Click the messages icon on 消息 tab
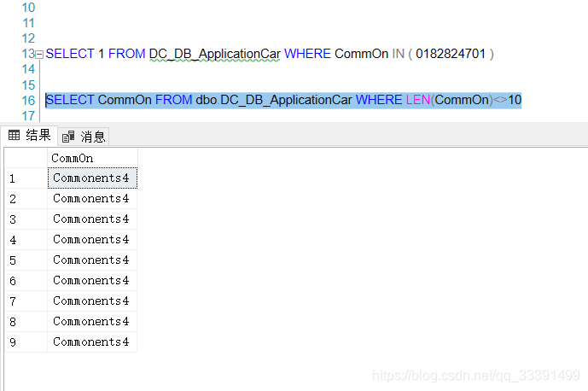Image resolution: width=588 pixels, height=391 pixels. (68, 137)
